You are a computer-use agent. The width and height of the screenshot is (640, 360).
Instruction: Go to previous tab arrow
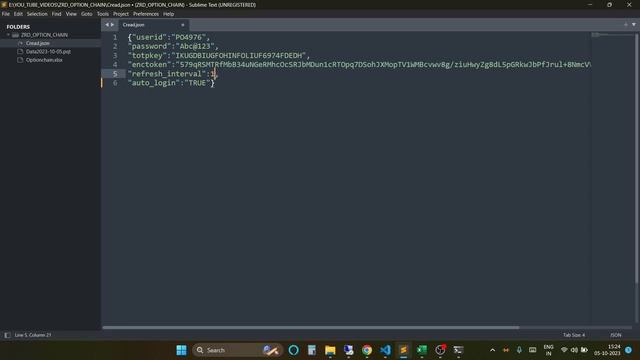coord(107,25)
